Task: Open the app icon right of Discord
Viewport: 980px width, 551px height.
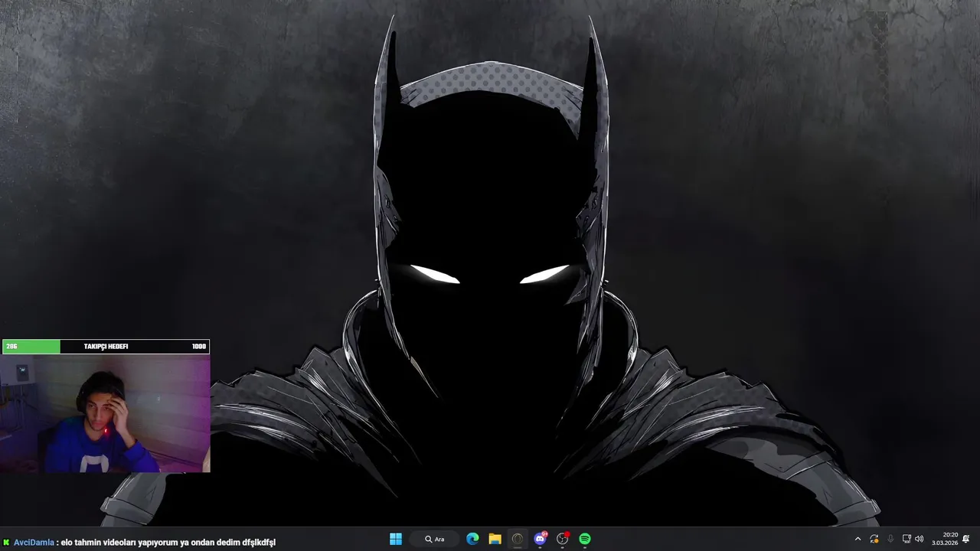Action: (563, 539)
